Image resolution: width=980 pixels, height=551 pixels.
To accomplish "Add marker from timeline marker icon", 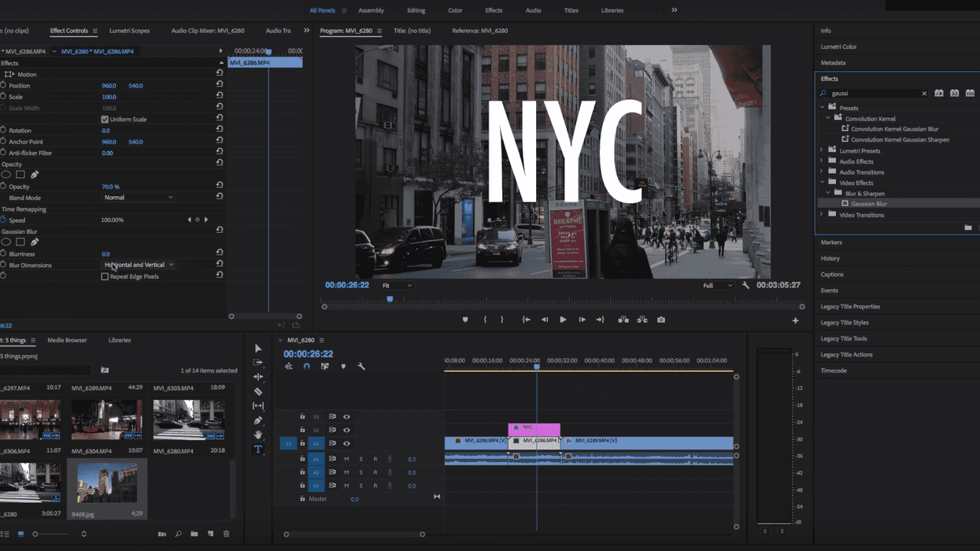I will (343, 367).
